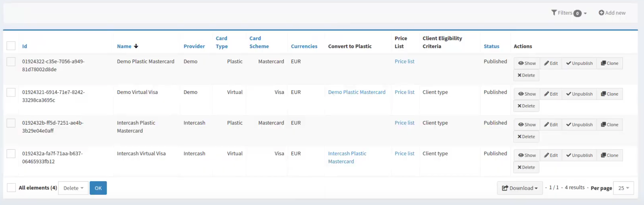
Task: Delete the Intercash Virtual Visa row
Action: pos(526,167)
